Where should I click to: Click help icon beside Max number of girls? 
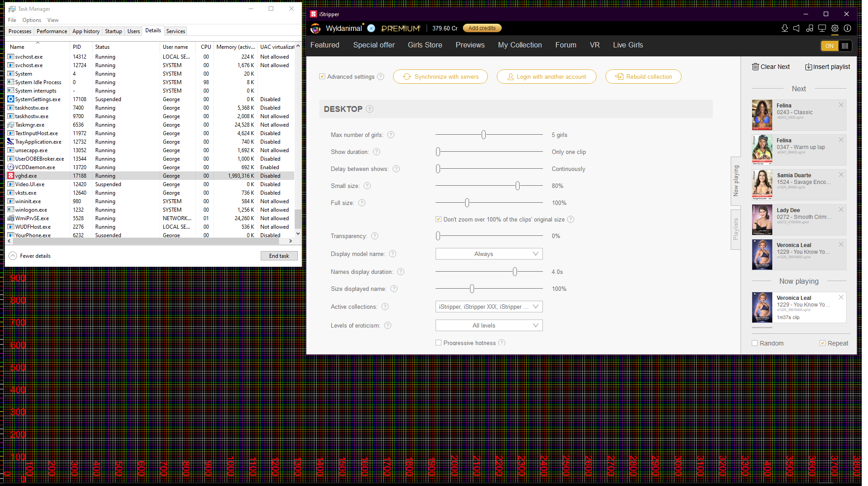coord(391,135)
